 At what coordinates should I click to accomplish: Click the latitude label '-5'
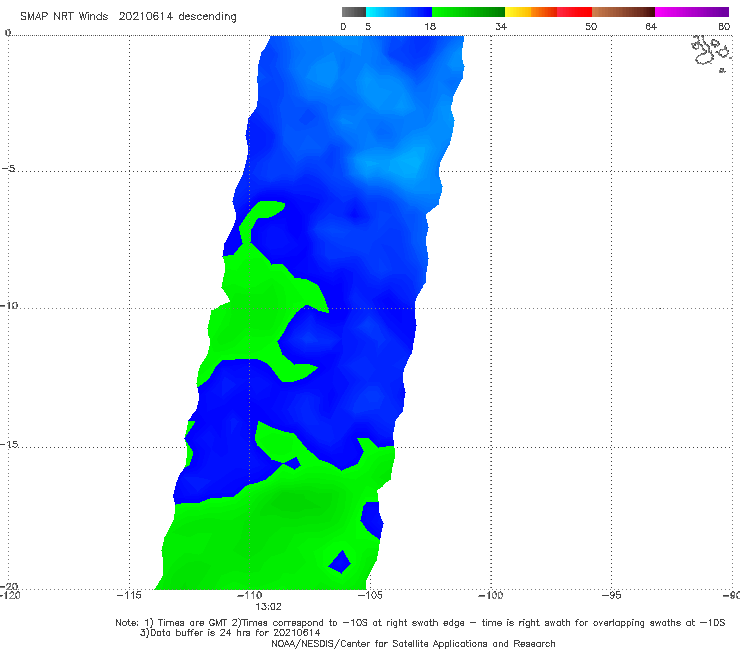[8, 169]
